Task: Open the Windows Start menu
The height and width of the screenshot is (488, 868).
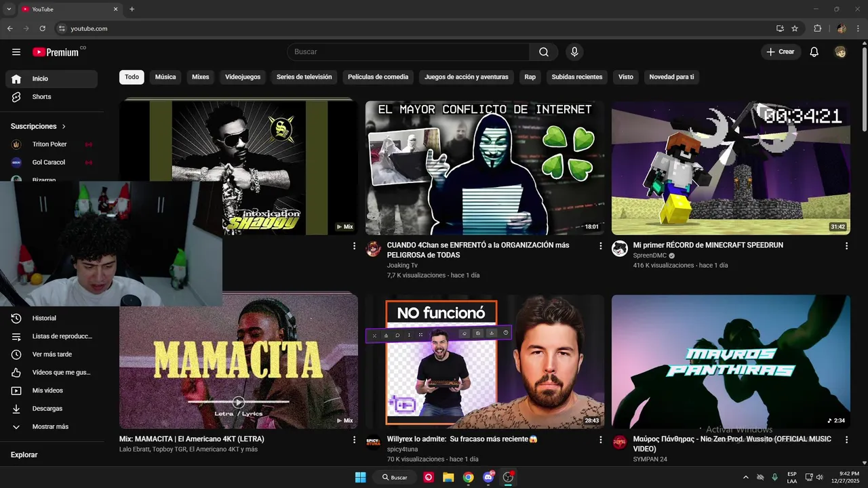Action: [x=360, y=477]
